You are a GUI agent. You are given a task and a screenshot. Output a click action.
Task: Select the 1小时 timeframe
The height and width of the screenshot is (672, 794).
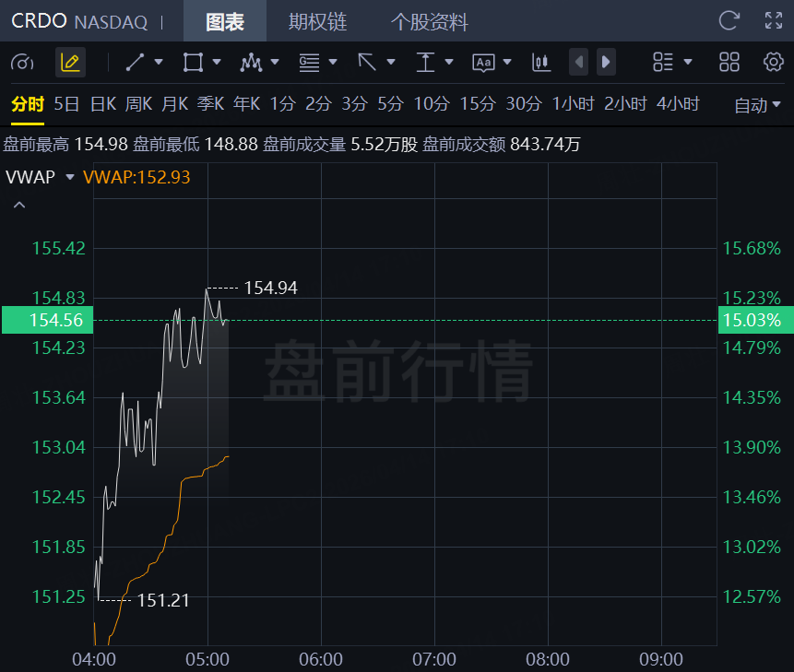coord(573,104)
